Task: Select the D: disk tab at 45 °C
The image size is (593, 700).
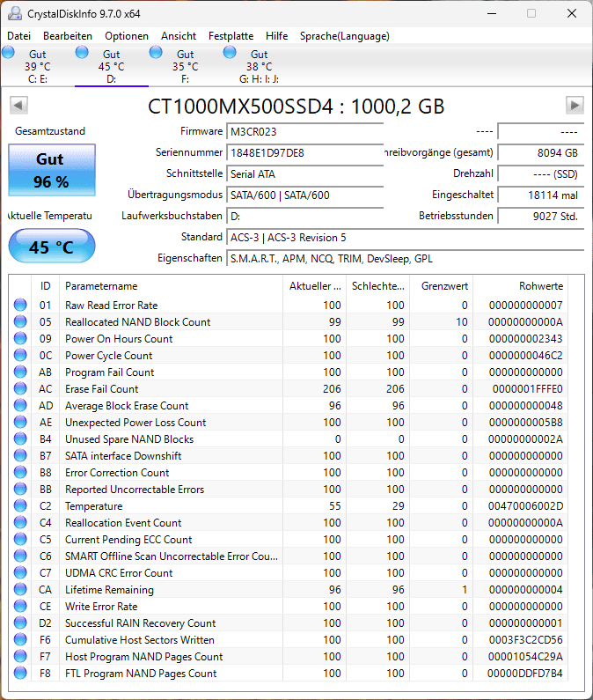Action: pyautogui.click(x=112, y=66)
